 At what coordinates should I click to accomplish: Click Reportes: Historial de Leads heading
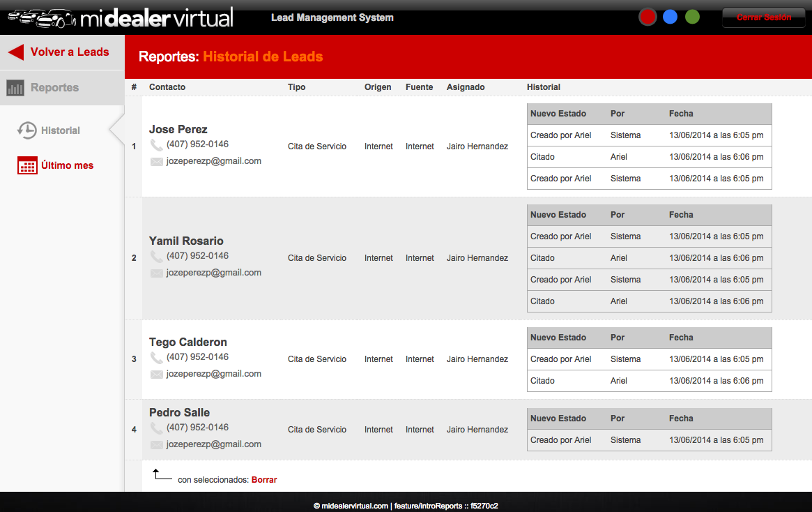coord(231,57)
